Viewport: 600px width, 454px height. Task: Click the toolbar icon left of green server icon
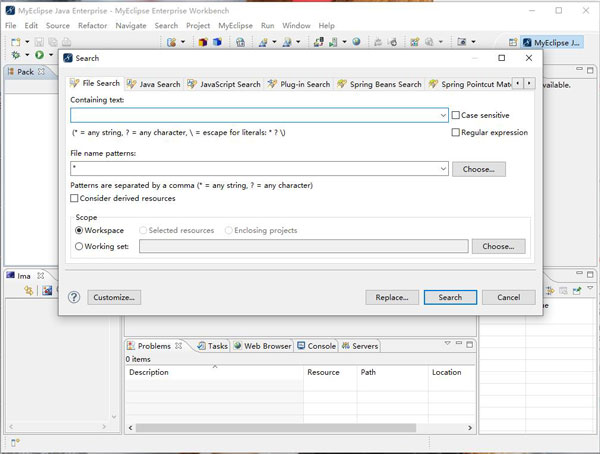point(318,42)
